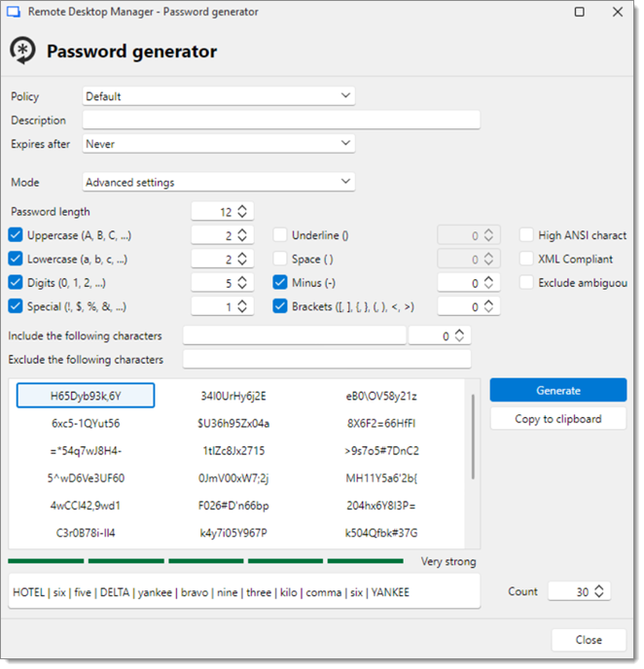Screen dimensions: 644x669
Task: Click the Lowercase minimum count spinner
Action: [x=243, y=261]
